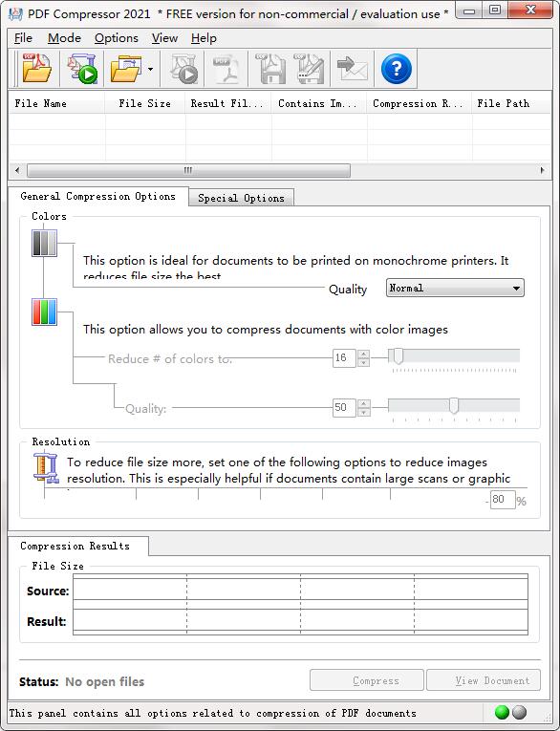Image resolution: width=560 pixels, height=731 pixels.
Task: Click the app icon in title bar
Action: tap(15, 13)
